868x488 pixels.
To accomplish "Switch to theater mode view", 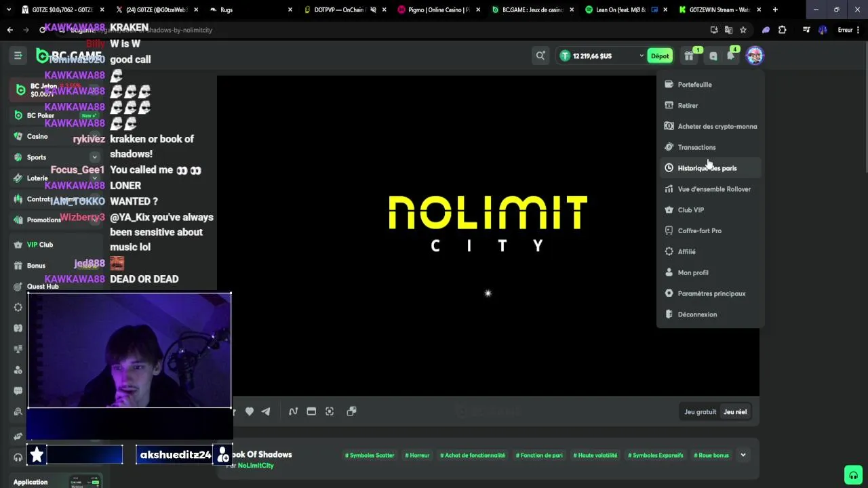I will 311,411.
